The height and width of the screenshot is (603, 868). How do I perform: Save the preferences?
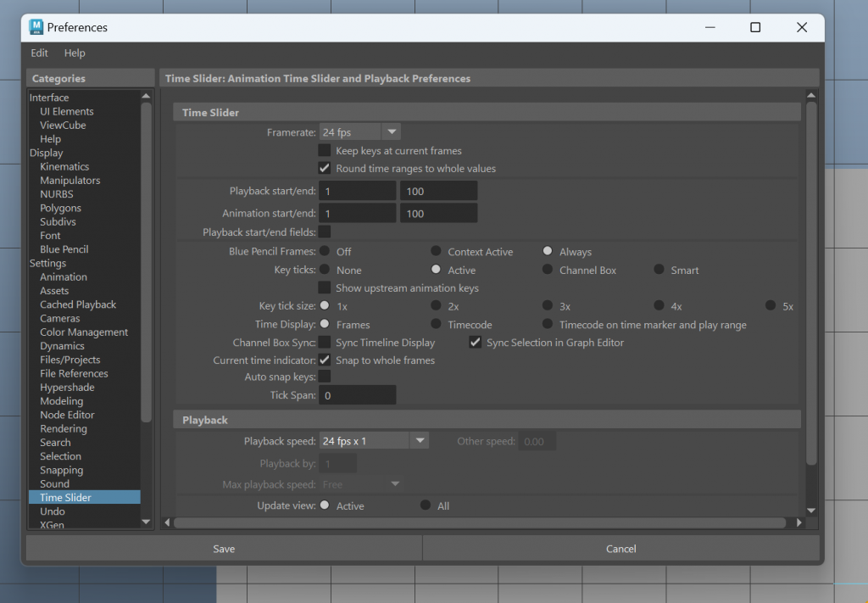pos(224,549)
